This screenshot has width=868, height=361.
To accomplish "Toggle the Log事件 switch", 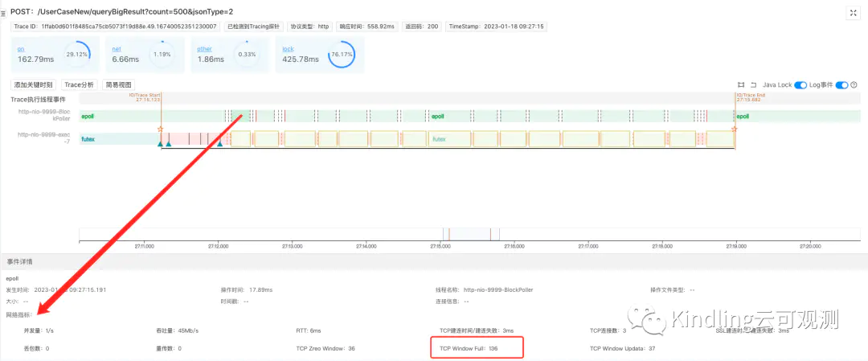I will coord(841,85).
